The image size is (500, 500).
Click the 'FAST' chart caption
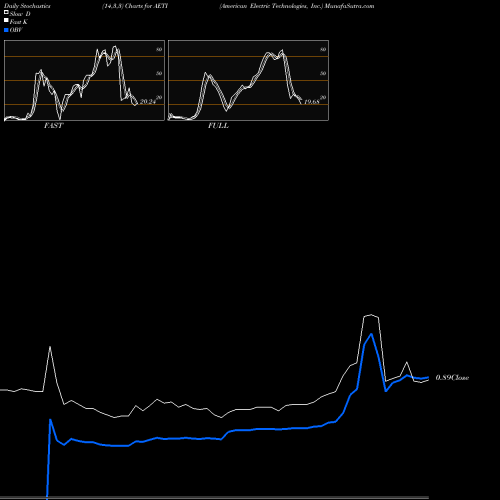[54, 126]
